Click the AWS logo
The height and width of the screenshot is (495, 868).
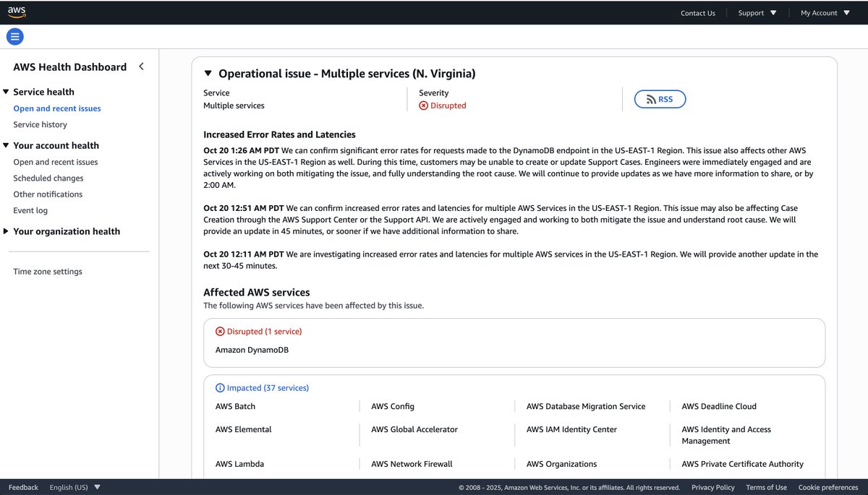(x=17, y=12)
